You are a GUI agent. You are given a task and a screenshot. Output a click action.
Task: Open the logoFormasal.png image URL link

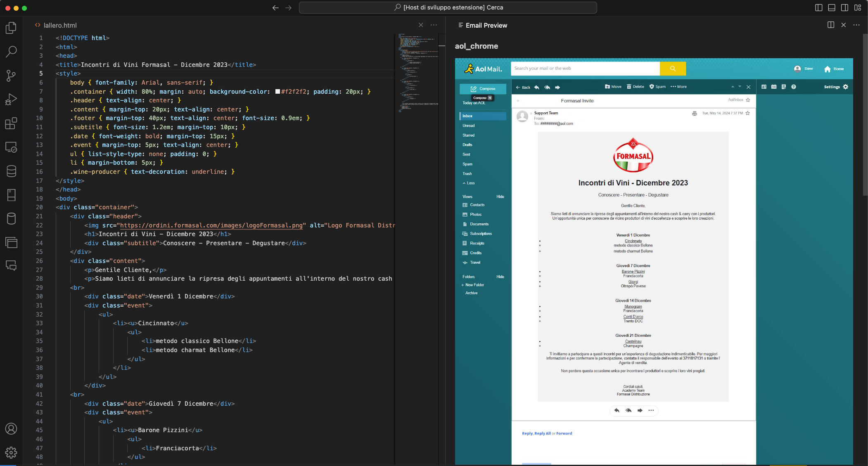211,225
